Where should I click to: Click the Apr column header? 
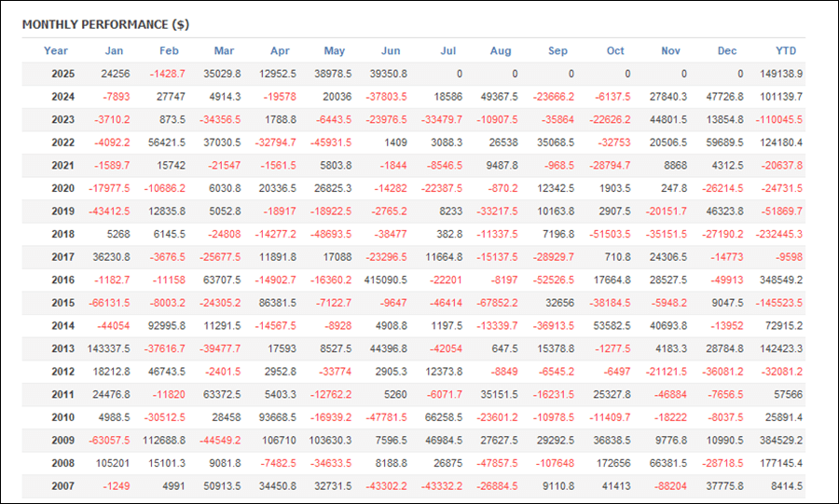(280, 51)
